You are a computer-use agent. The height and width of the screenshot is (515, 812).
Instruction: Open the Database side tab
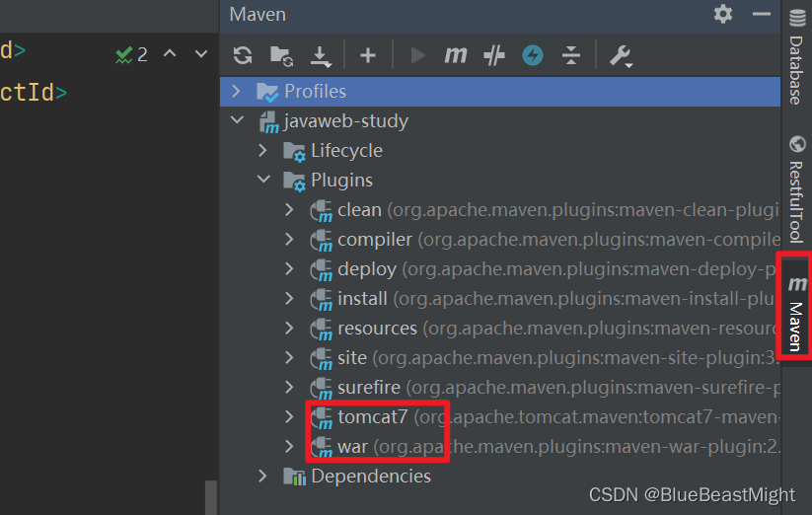pyautogui.click(x=796, y=58)
